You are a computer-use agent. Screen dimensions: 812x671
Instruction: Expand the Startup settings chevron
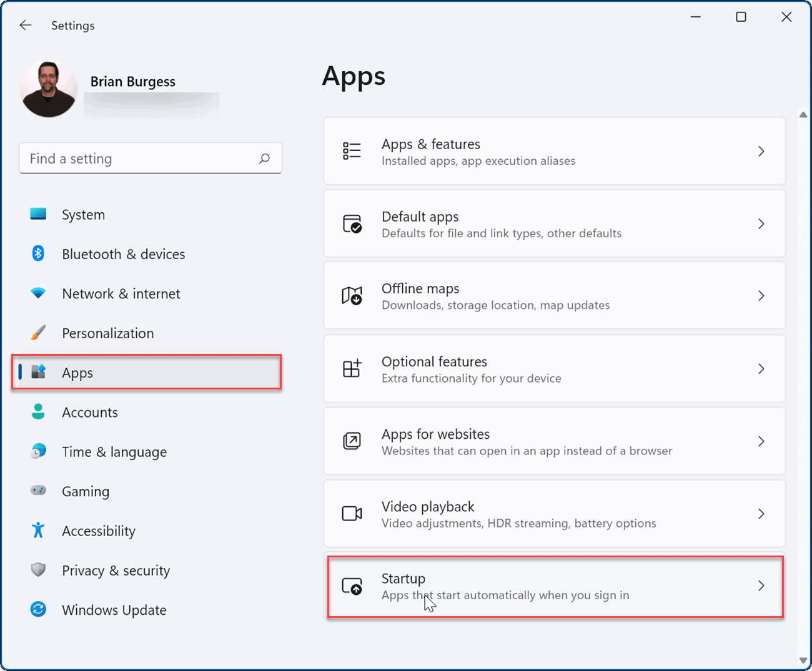point(761,586)
